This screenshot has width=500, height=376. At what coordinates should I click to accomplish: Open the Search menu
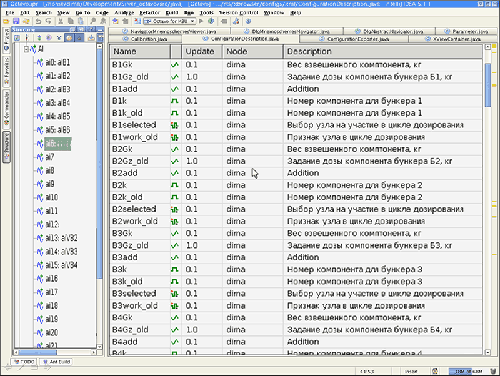click(x=44, y=13)
